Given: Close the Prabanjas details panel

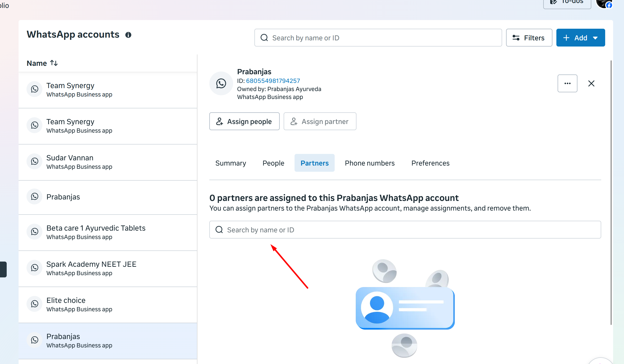Looking at the screenshot, I should (x=591, y=83).
